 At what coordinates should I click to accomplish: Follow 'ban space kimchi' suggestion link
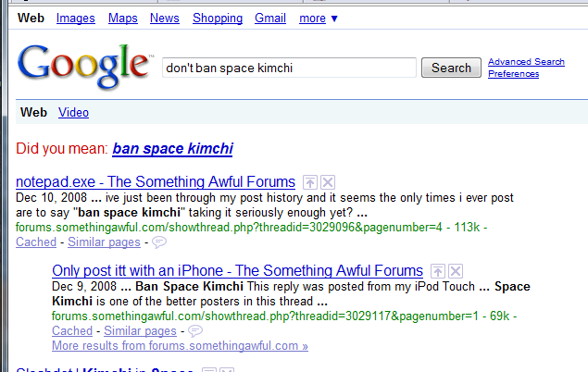point(172,149)
